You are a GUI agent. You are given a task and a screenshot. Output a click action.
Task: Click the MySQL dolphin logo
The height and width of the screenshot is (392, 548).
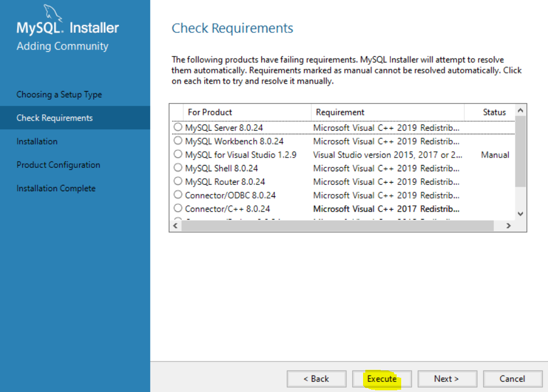tap(52, 13)
